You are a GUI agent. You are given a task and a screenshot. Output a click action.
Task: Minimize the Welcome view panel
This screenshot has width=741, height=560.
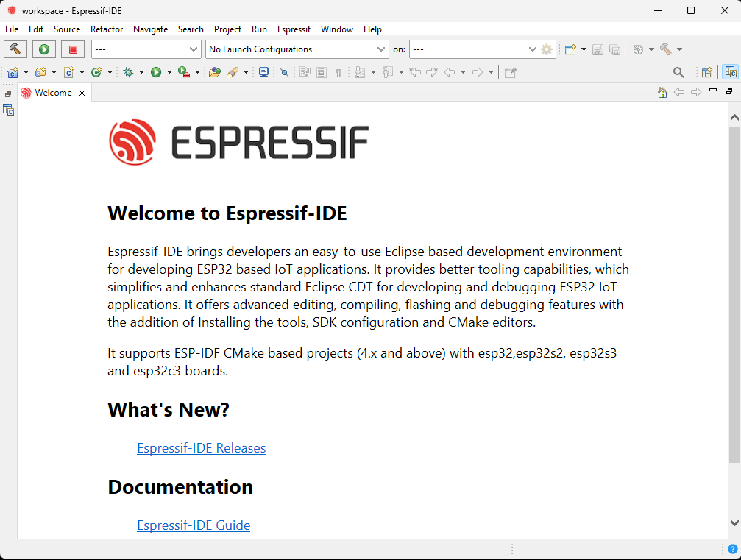click(713, 91)
